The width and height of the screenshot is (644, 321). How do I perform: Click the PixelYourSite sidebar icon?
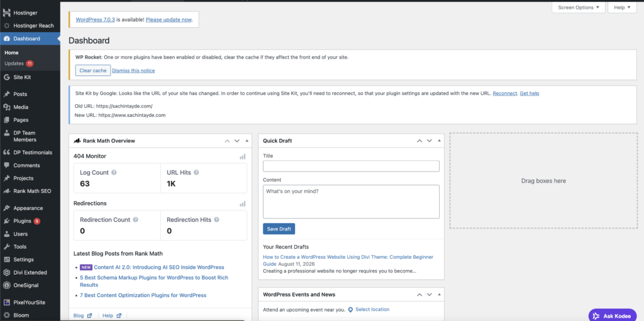point(6,303)
